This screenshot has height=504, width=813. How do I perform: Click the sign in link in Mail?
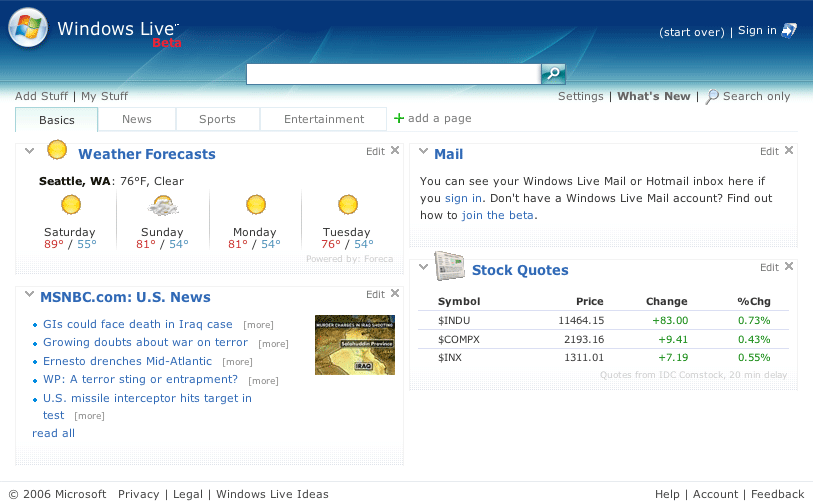463,198
